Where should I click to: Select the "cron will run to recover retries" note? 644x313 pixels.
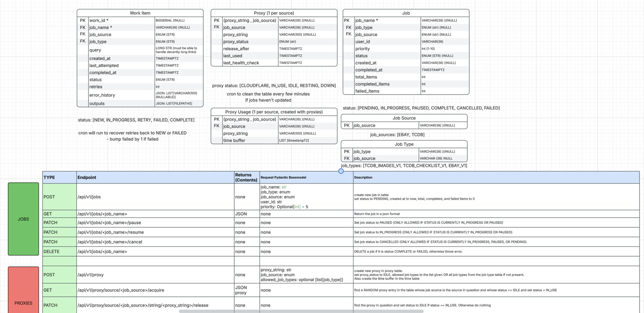tap(132, 136)
